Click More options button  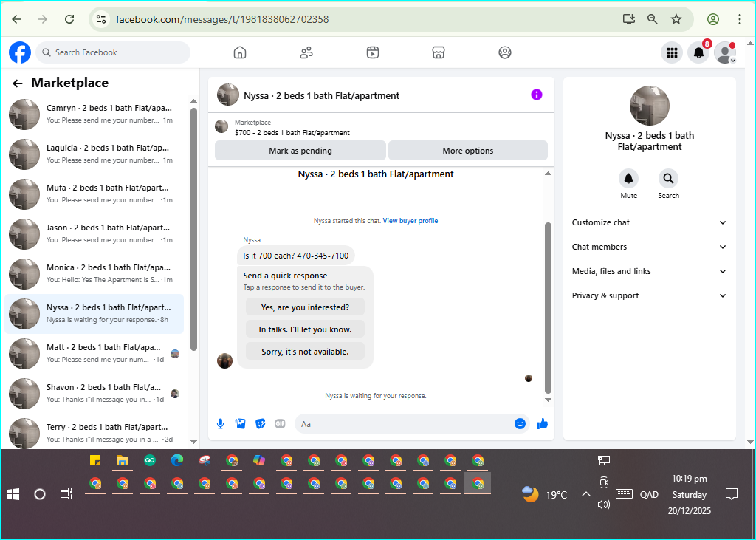467,151
